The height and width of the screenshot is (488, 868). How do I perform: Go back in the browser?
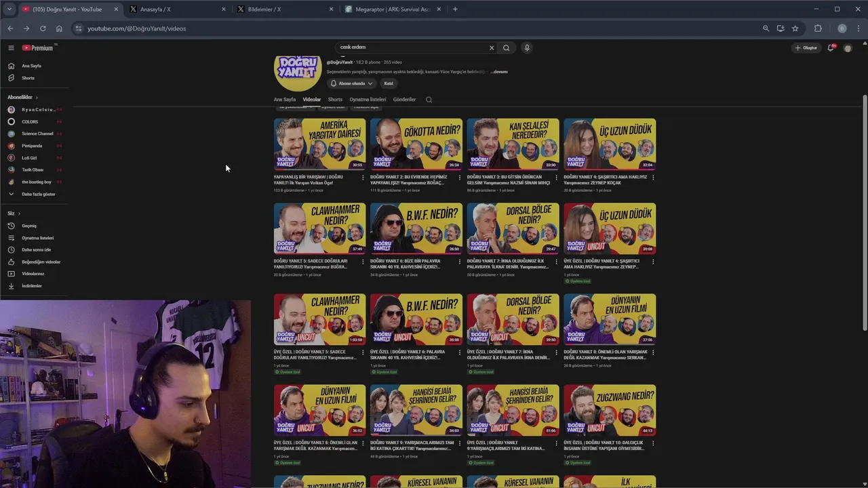click(x=10, y=28)
